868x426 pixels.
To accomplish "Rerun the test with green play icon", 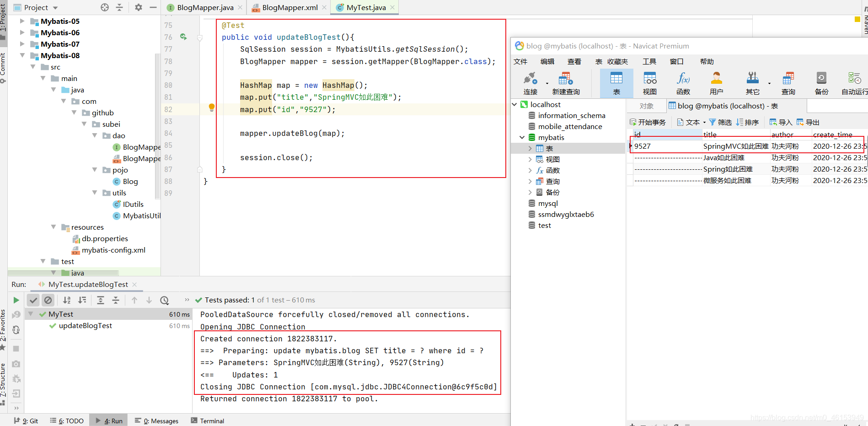I will (16, 300).
